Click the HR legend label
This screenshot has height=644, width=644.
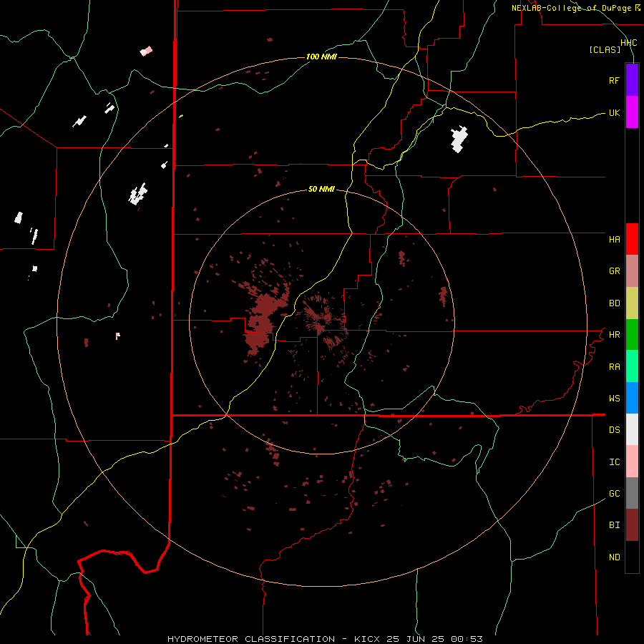click(x=614, y=335)
